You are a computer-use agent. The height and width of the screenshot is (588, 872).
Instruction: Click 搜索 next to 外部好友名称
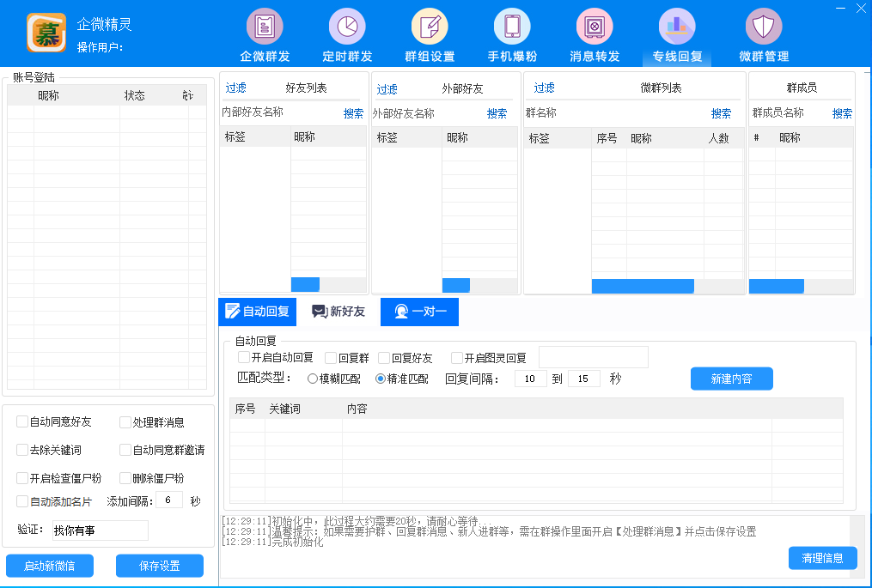(x=497, y=113)
